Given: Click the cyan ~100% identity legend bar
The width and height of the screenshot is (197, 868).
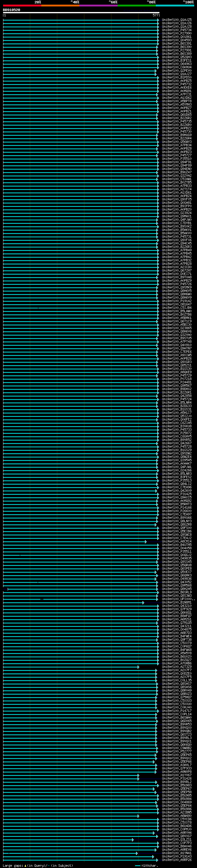Looking at the screenshot, I should 175,6.
